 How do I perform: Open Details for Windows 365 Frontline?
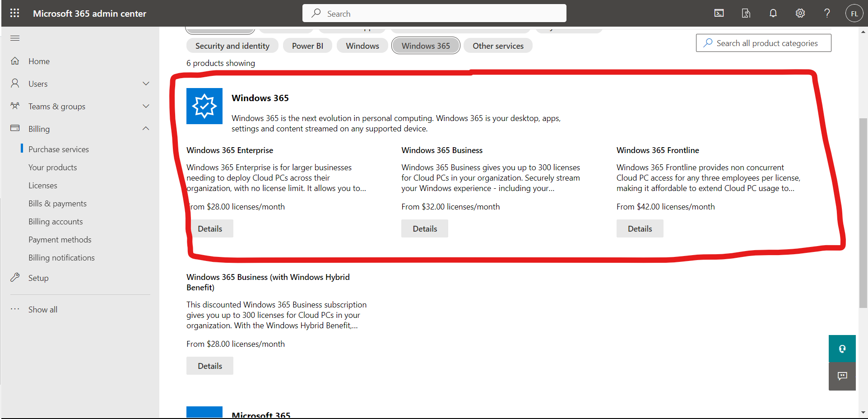pos(640,228)
